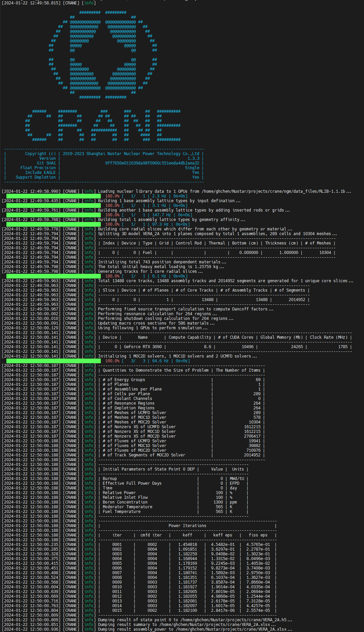
Task: Click keff value 1.454818 of iteration 0001
Action: coord(188,545)
